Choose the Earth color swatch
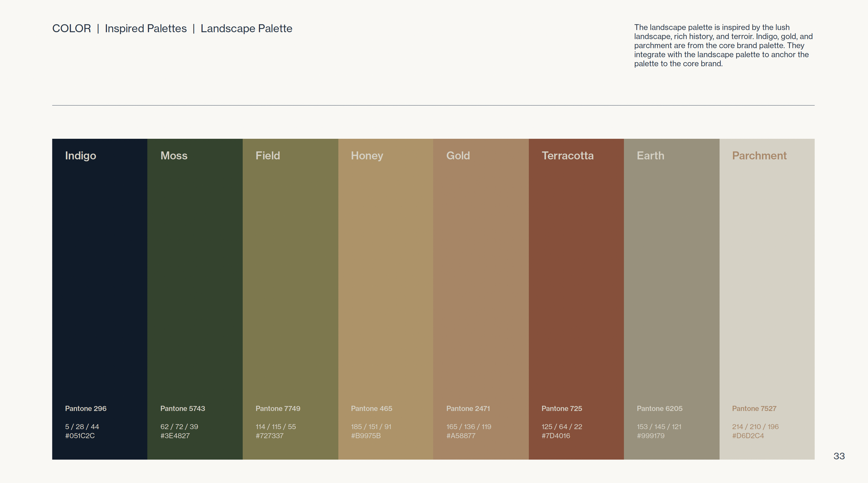Viewport: 868px width, 483px height. (671, 278)
